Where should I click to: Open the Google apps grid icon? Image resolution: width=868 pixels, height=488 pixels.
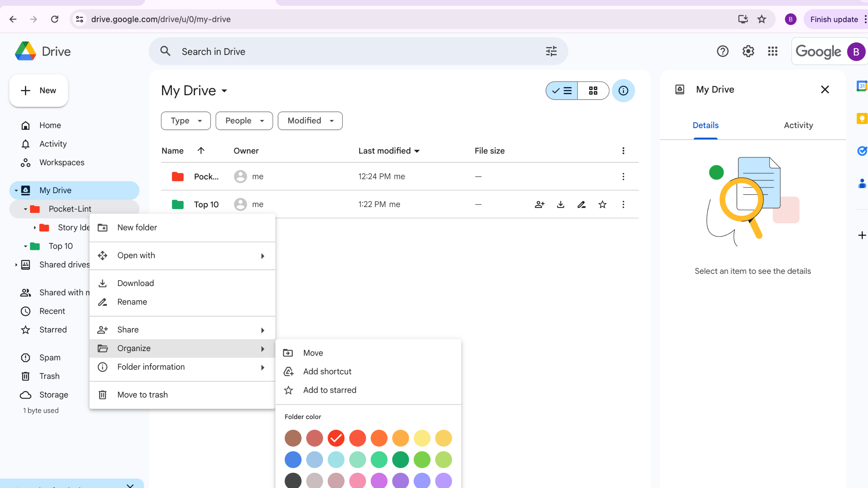coord(773,51)
